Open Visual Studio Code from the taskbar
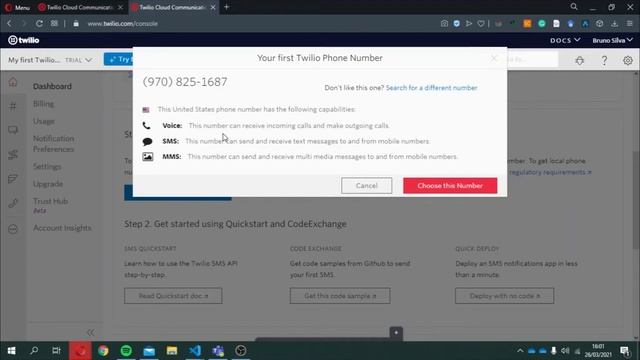The width and height of the screenshot is (640, 360). (195, 351)
